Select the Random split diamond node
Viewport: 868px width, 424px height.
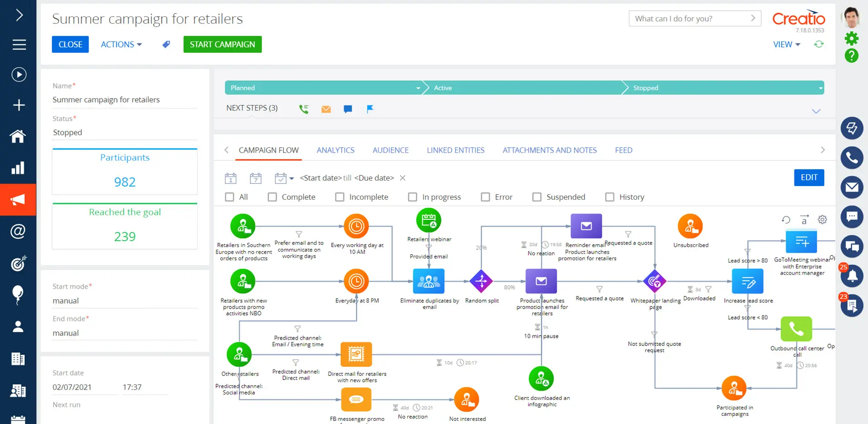tap(481, 281)
